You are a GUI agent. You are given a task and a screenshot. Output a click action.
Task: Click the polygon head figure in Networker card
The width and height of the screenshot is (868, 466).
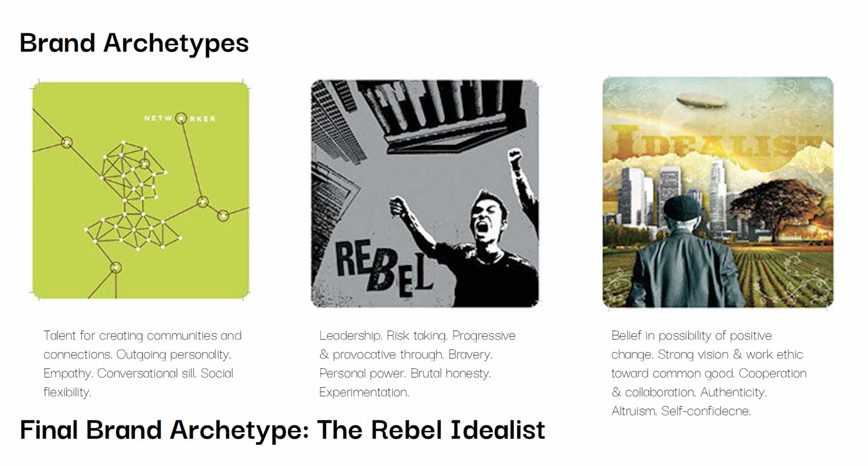coord(132,196)
